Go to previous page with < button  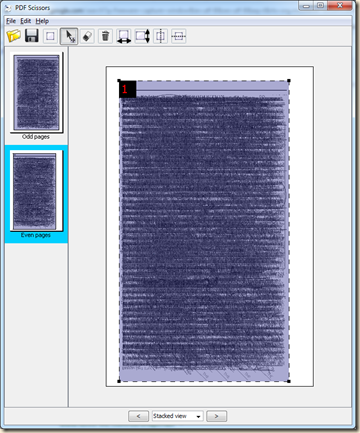[x=138, y=416]
